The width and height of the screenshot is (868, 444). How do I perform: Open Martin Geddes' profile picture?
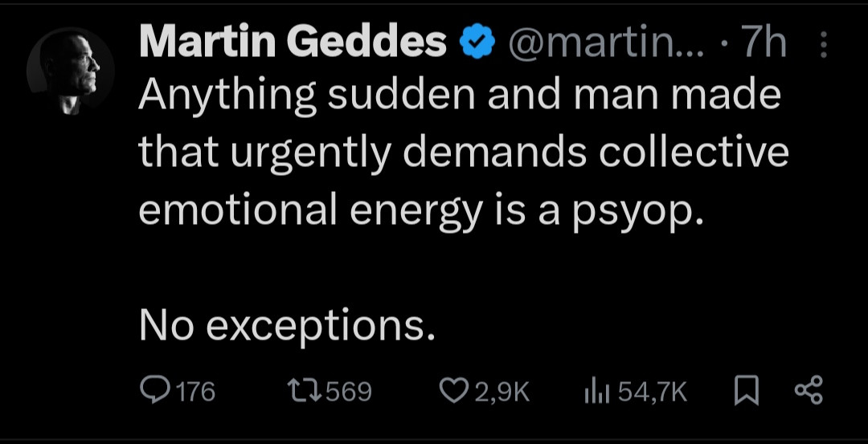click(x=71, y=73)
